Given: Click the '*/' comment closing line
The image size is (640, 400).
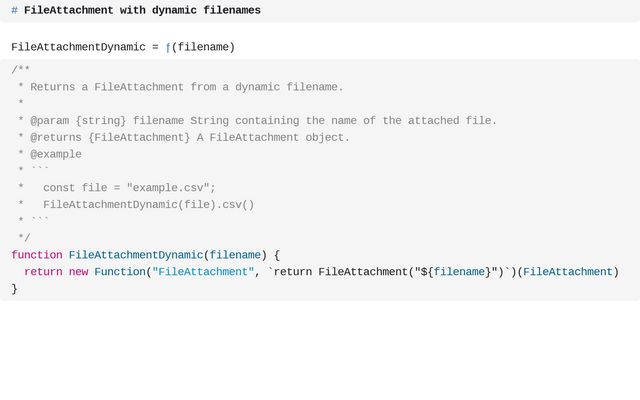Looking at the screenshot, I should click(x=24, y=238).
